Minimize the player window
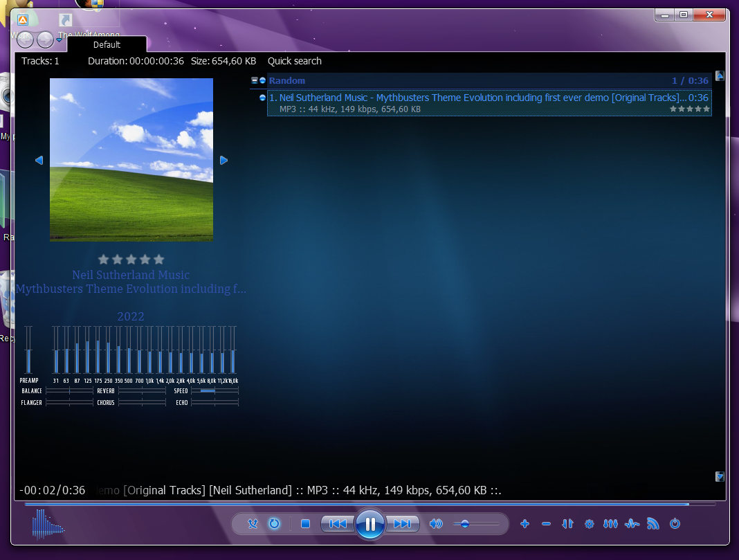Image resolution: width=739 pixels, height=560 pixels. pyautogui.click(x=665, y=15)
